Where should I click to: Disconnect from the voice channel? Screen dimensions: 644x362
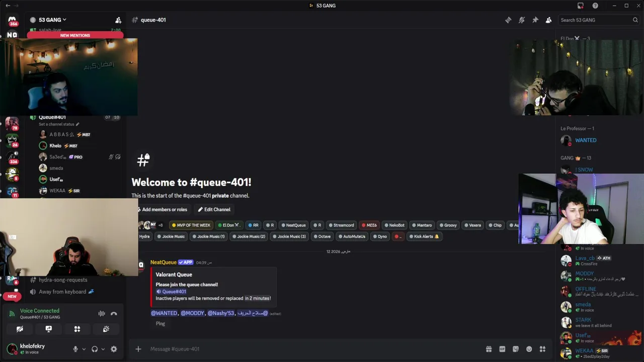pos(114,314)
